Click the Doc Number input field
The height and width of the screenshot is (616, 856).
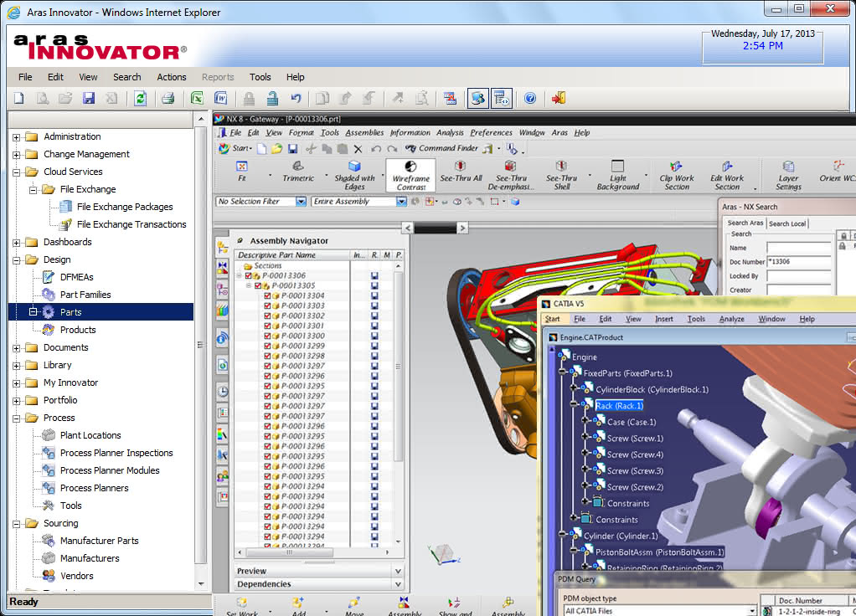(x=799, y=261)
